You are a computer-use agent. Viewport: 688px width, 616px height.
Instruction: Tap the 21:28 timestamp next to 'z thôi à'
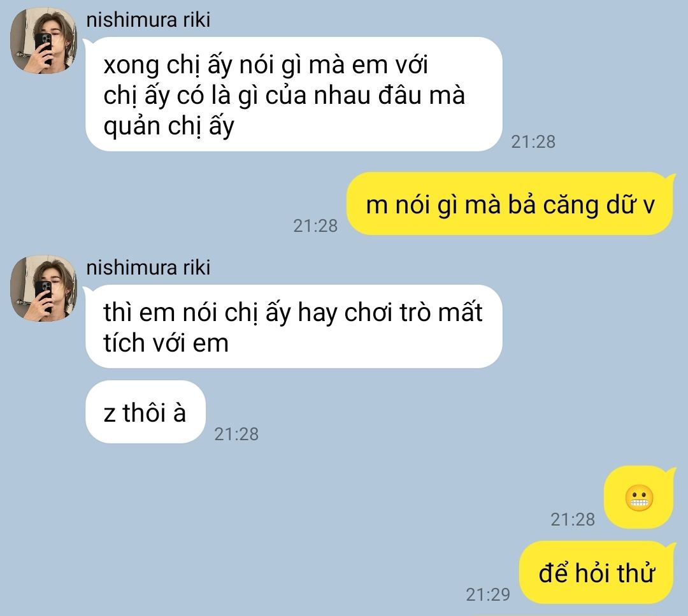point(236,434)
